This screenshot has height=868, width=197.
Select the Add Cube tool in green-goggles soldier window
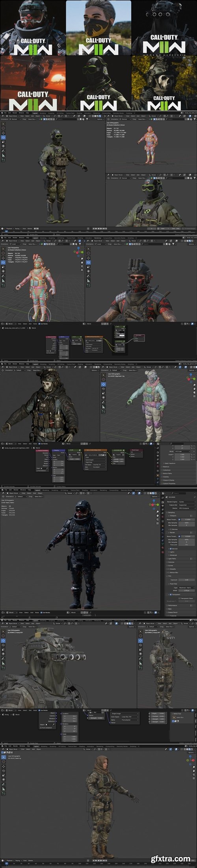point(3,160)
